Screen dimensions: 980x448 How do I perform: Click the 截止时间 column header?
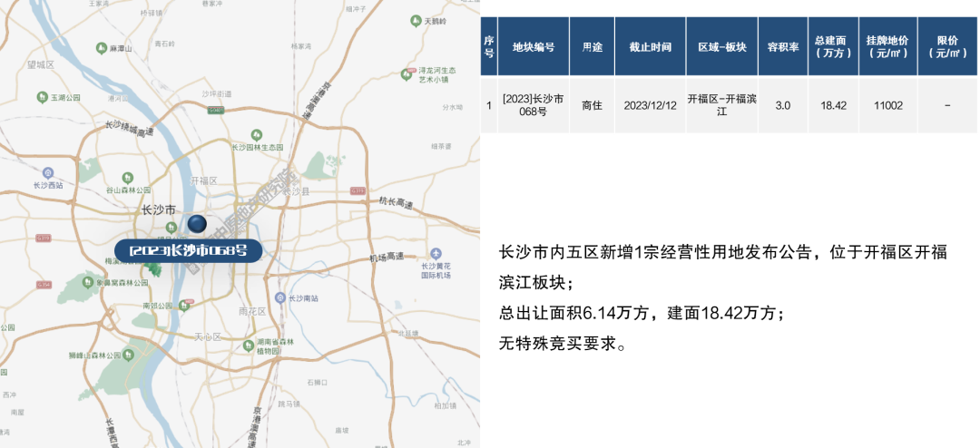coord(651,47)
